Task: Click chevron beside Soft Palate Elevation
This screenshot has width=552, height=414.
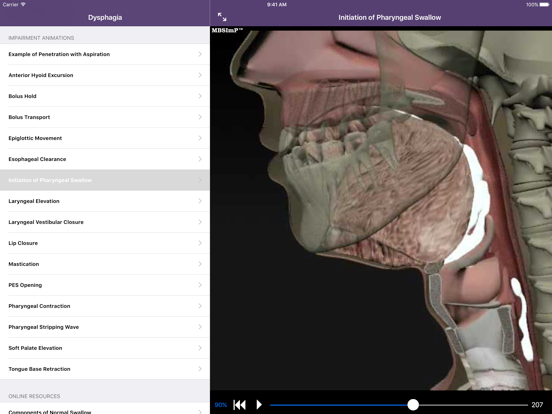Action: [200, 348]
